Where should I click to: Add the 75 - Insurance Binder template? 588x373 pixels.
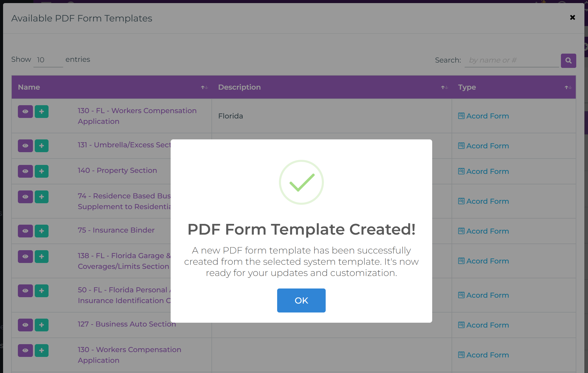coord(42,231)
